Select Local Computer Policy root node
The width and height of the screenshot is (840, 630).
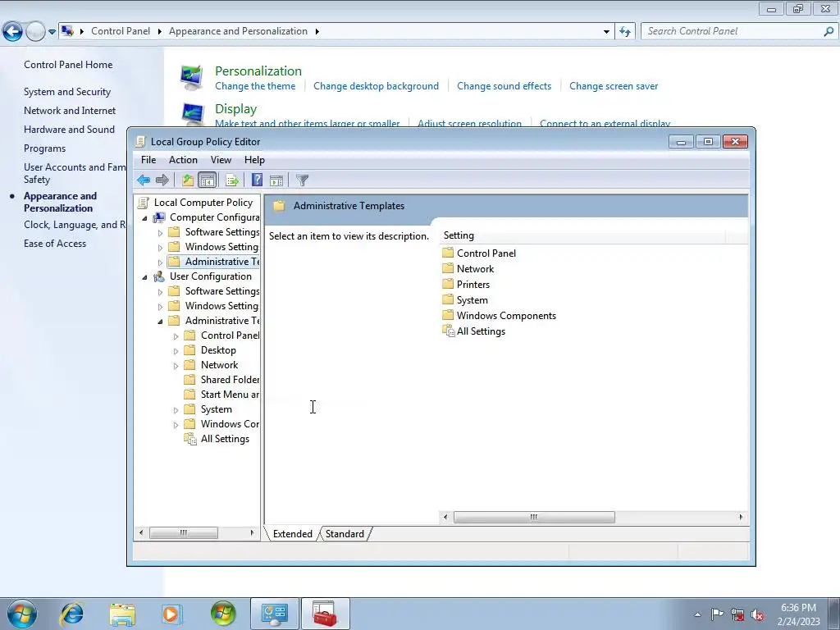point(203,203)
